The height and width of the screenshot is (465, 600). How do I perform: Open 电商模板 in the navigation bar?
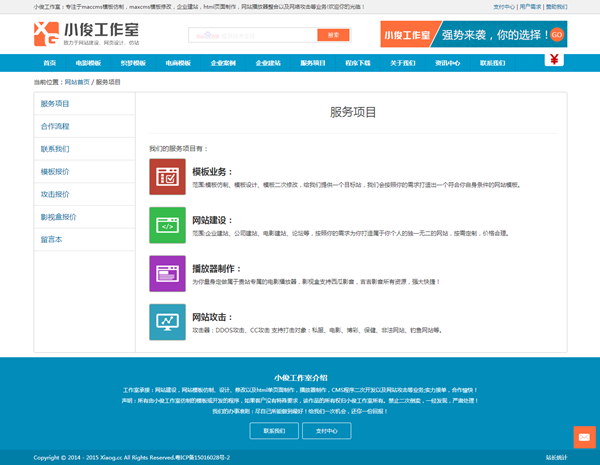click(178, 63)
